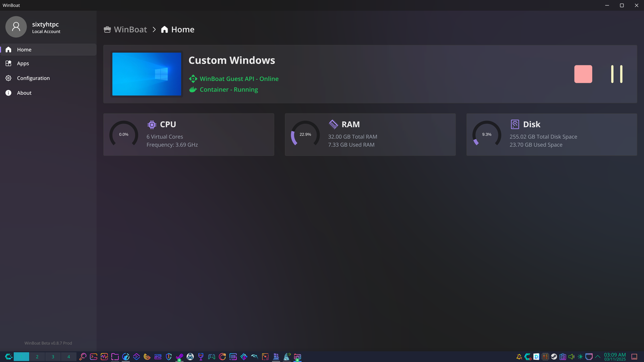644x362 pixels.
Task: Click the WinBoat briefcase icon in the breadcrumb
Action: click(107, 30)
